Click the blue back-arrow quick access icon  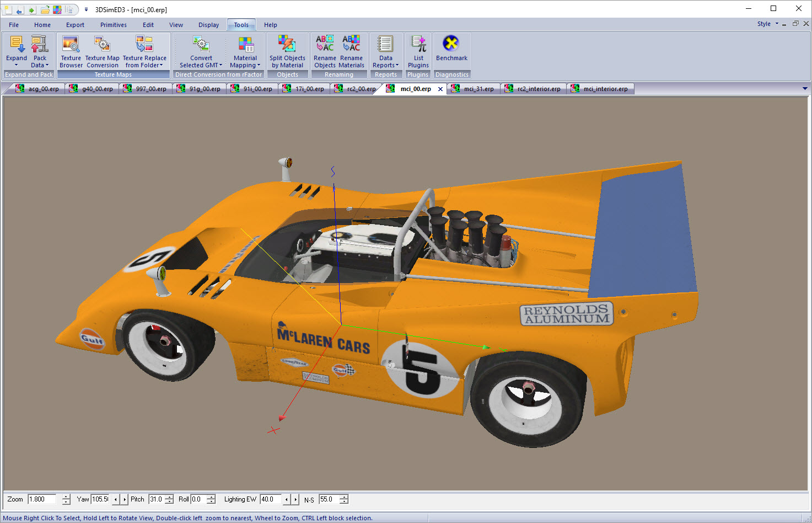(x=19, y=9)
